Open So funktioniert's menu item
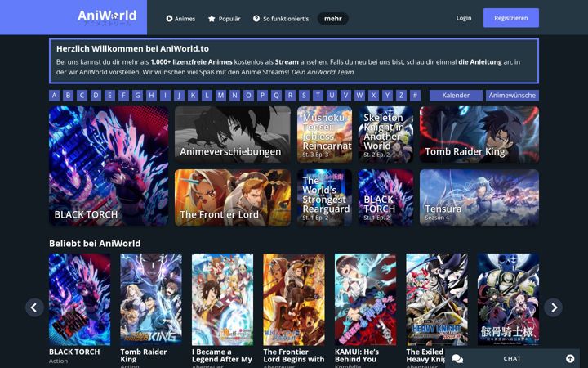 [281, 18]
